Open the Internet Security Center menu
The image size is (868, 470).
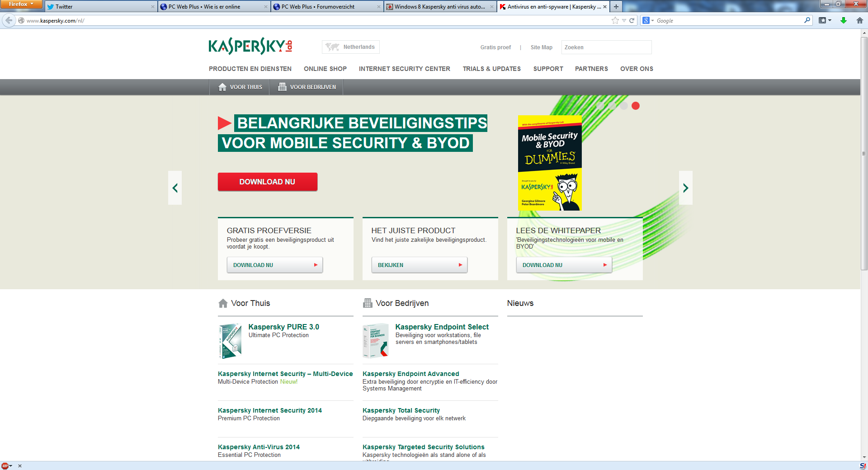[404, 69]
